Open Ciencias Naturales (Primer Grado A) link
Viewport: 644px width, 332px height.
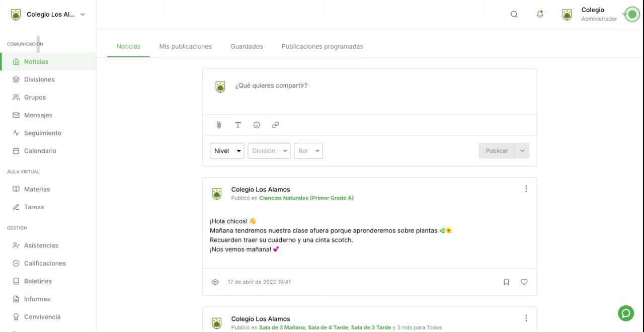click(x=306, y=198)
